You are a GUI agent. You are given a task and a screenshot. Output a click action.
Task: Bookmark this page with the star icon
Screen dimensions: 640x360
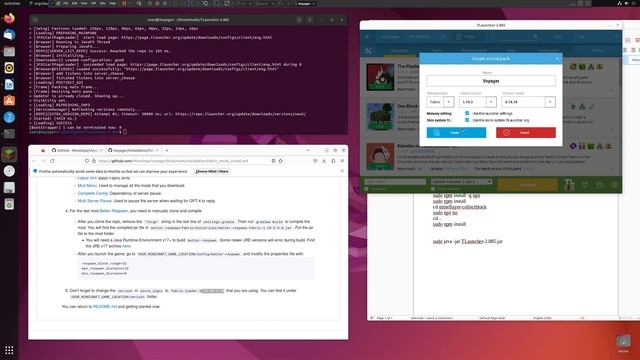(280, 161)
